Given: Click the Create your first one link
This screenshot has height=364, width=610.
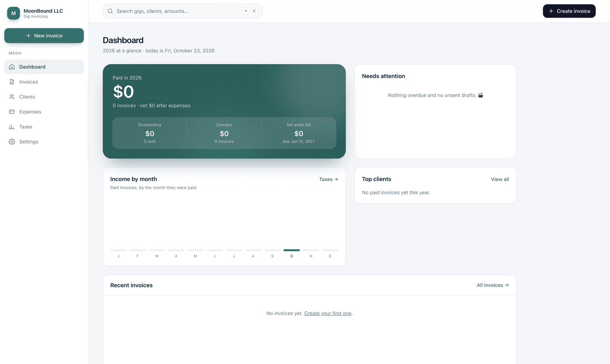Looking at the screenshot, I should [328, 313].
